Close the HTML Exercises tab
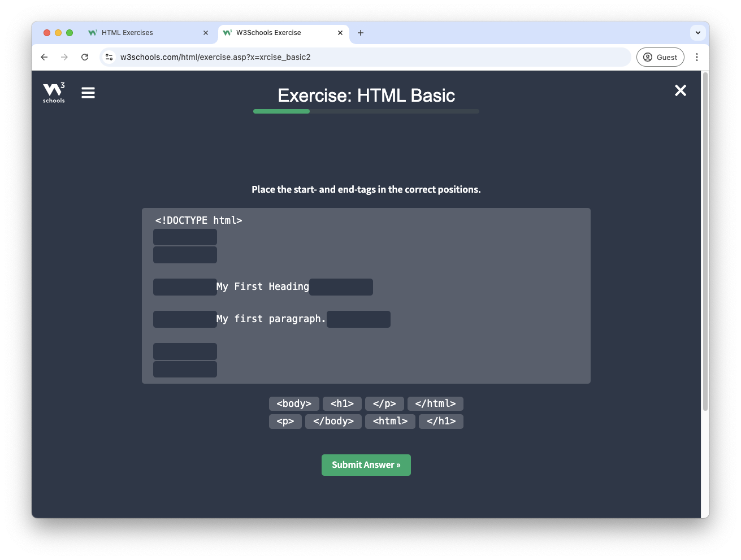The height and width of the screenshot is (560, 741). pyautogui.click(x=206, y=33)
